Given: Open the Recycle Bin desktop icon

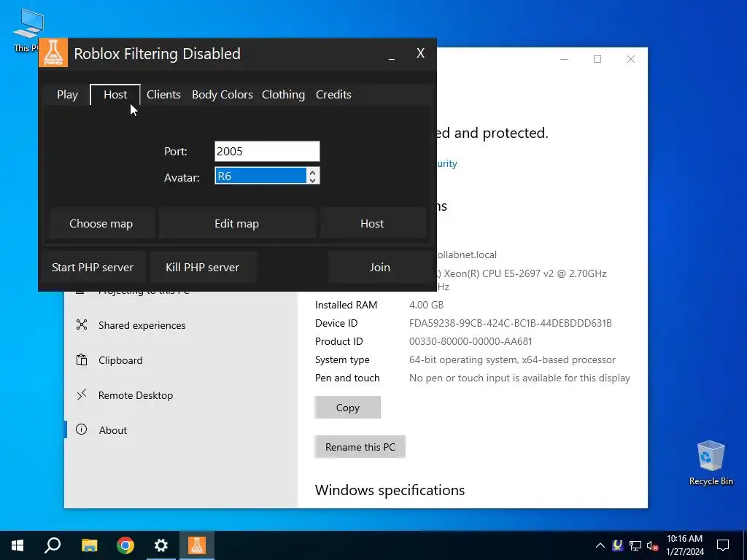Looking at the screenshot, I should click(711, 462).
